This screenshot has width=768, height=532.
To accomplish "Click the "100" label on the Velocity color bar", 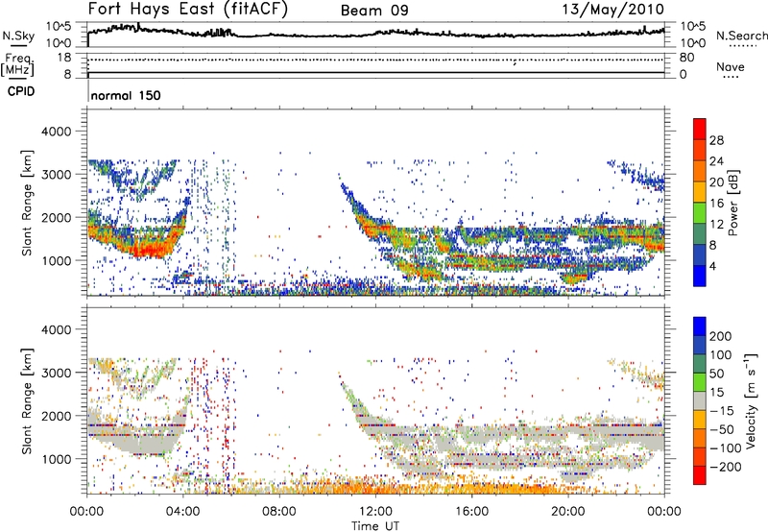I will point(721,354).
